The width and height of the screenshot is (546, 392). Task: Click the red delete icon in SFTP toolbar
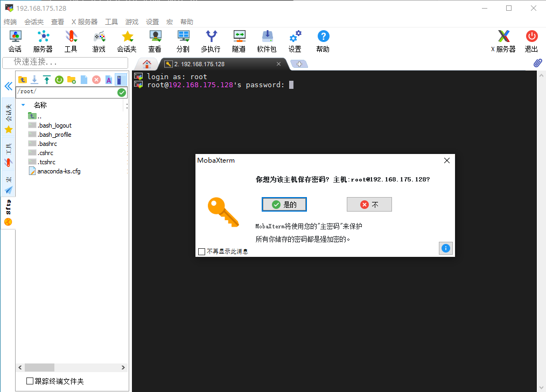(x=96, y=80)
